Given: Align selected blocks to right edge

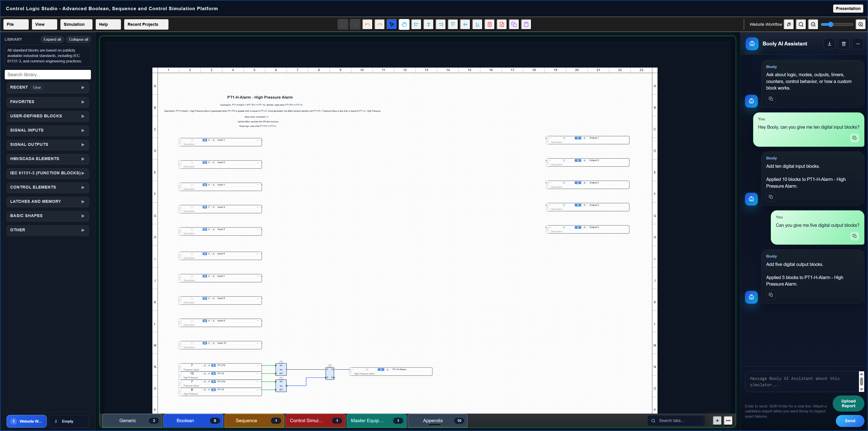Looking at the screenshot, I should (441, 24).
